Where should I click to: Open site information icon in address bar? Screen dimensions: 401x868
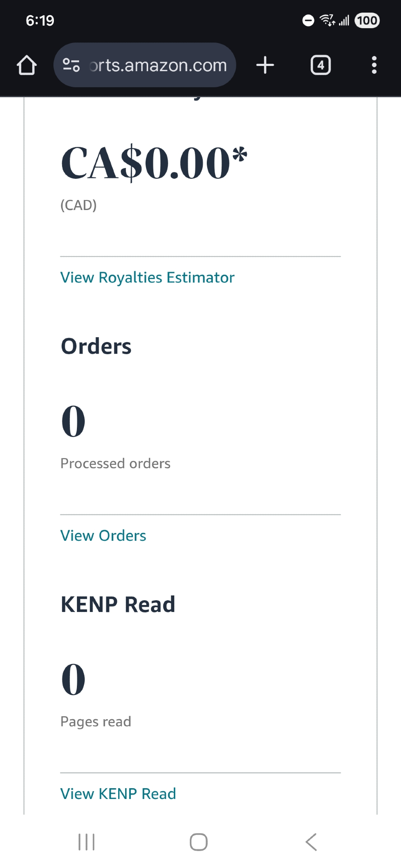coord(71,65)
